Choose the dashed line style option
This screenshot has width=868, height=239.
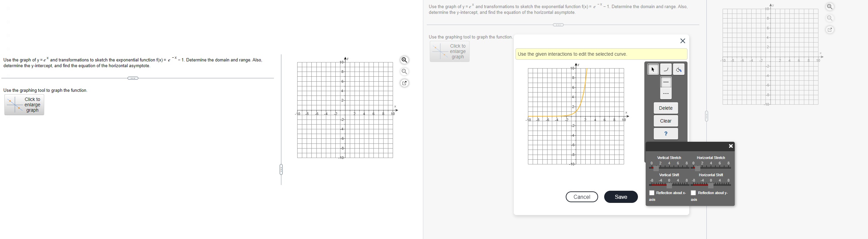click(x=665, y=93)
